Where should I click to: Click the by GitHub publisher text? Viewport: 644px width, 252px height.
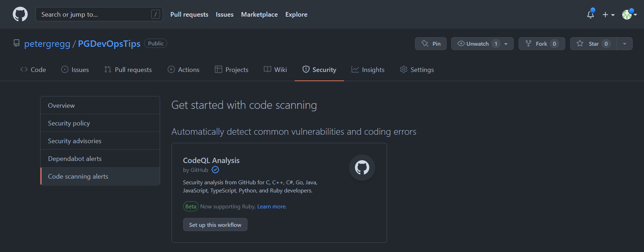click(196, 170)
